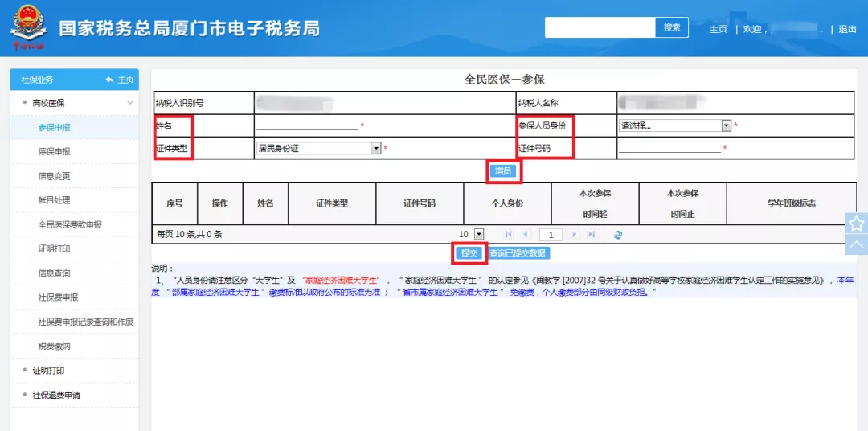Open 全民医保费款申报 sidebar item
868x431 pixels.
(70, 224)
